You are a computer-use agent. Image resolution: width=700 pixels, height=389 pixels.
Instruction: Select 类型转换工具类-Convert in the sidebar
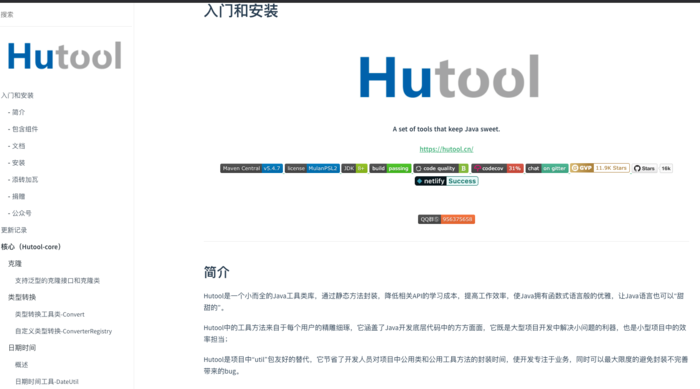click(x=50, y=314)
